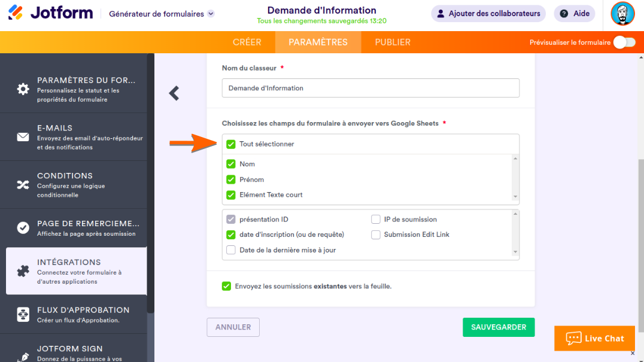The width and height of the screenshot is (644, 362).
Task: Click the approval flow icon
Action: [x=23, y=314]
